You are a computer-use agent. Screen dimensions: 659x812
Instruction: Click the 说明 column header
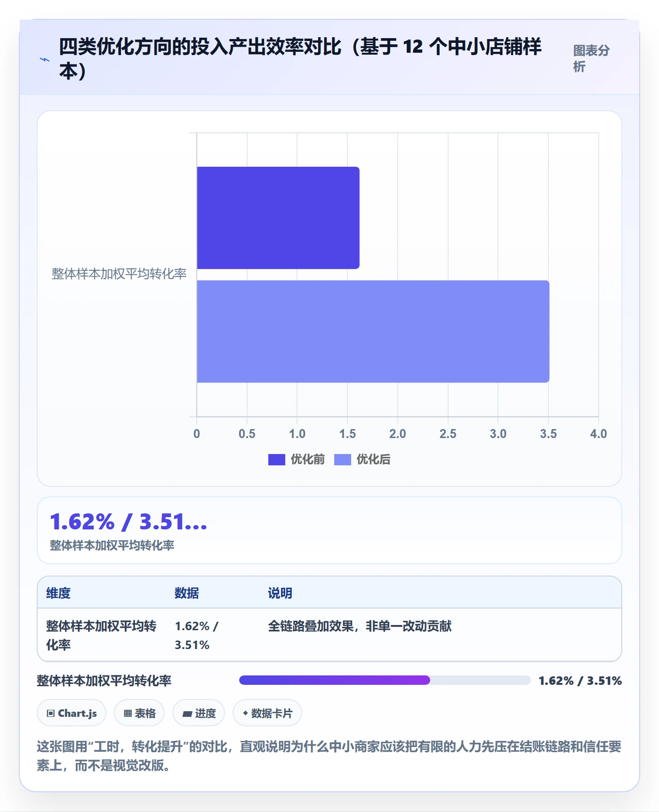[280, 593]
